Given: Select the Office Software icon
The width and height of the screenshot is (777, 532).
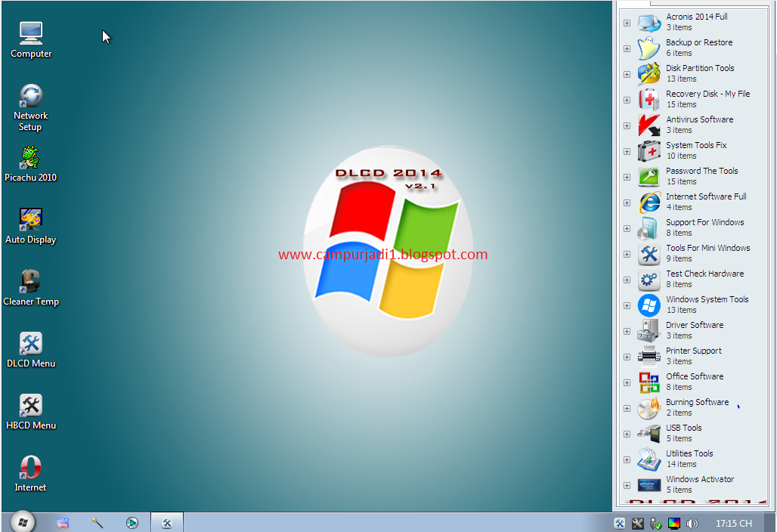Looking at the screenshot, I should coord(649,383).
